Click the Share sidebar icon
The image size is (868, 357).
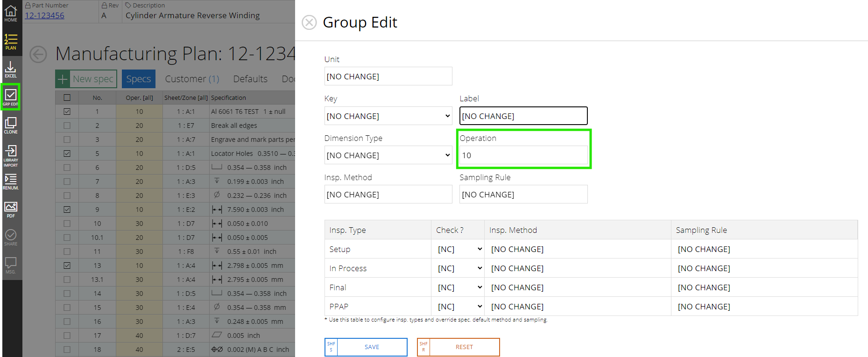(11, 238)
